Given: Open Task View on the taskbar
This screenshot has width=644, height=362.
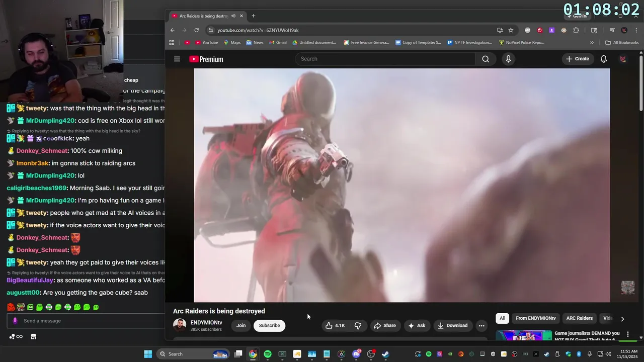Looking at the screenshot, I should click(238, 354).
